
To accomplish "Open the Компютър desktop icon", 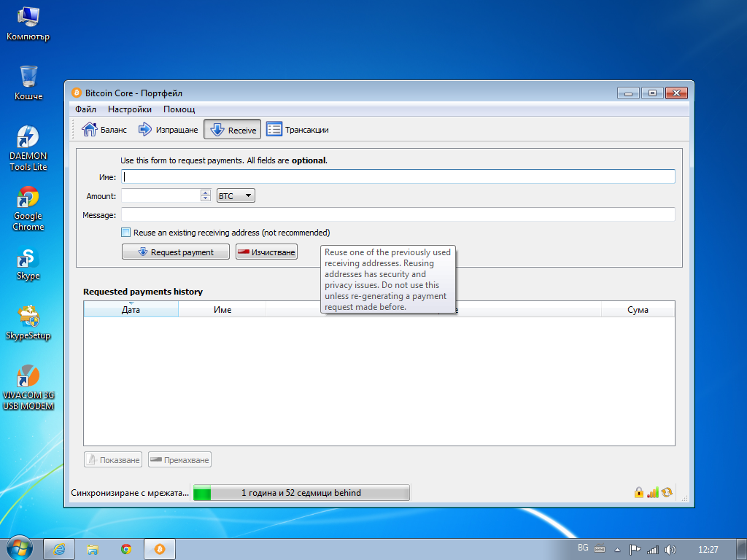I will pyautogui.click(x=28, y=24).
